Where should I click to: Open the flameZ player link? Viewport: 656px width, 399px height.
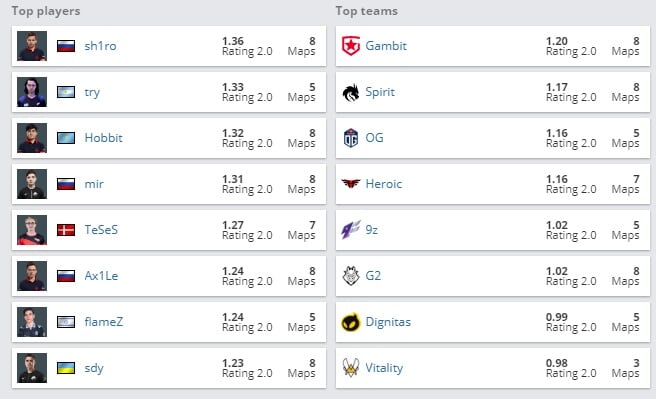tap(104, 322)
